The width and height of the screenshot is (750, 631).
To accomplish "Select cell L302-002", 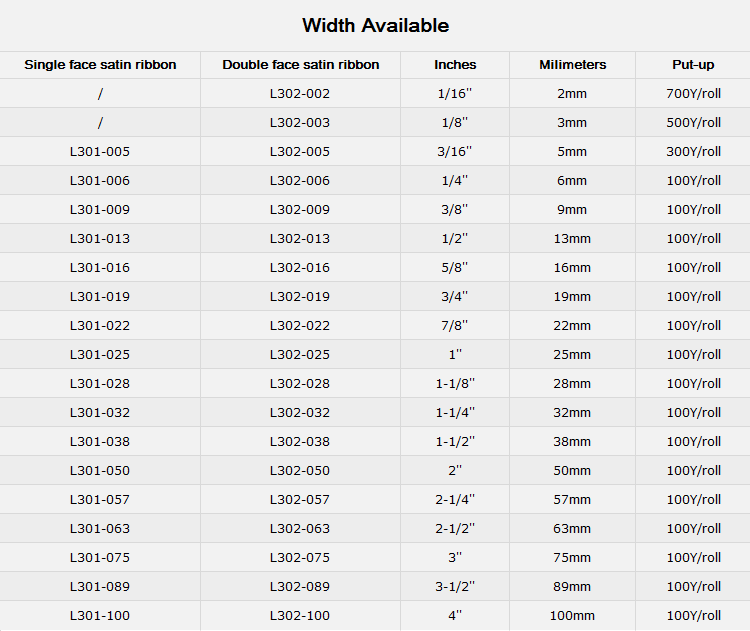I will pyautogui.click(x=300, y=93).
